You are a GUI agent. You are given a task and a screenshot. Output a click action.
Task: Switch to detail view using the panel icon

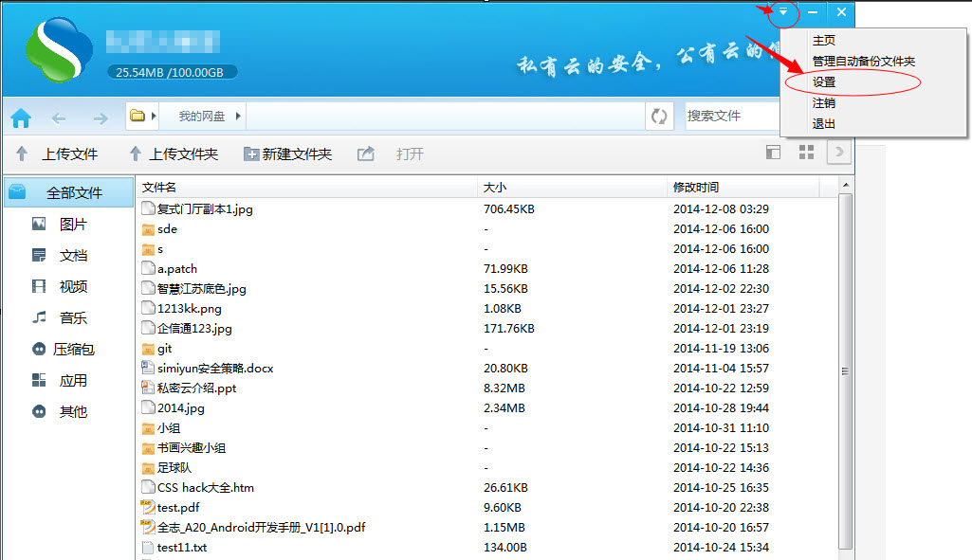click(773, 152)
